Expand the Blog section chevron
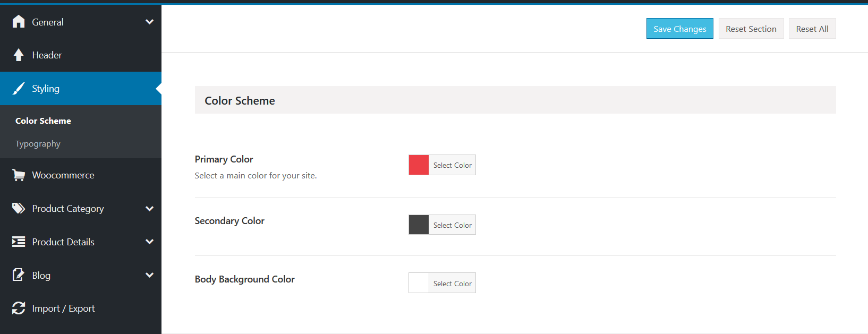 click(x=149, y=275)
